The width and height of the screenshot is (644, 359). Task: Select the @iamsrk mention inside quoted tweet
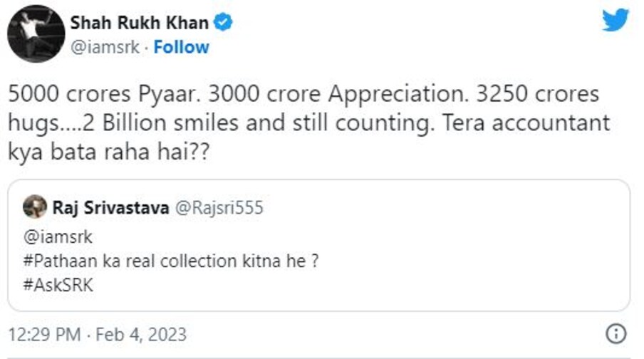pyautogui.click(x=58, y=237)
